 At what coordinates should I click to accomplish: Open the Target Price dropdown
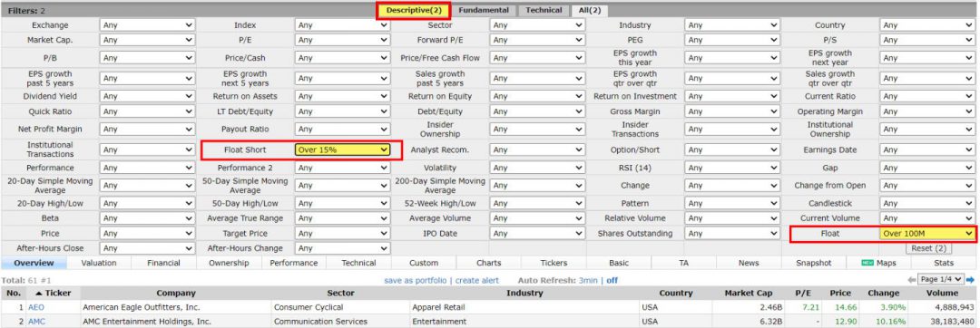[x=342, y=233]
